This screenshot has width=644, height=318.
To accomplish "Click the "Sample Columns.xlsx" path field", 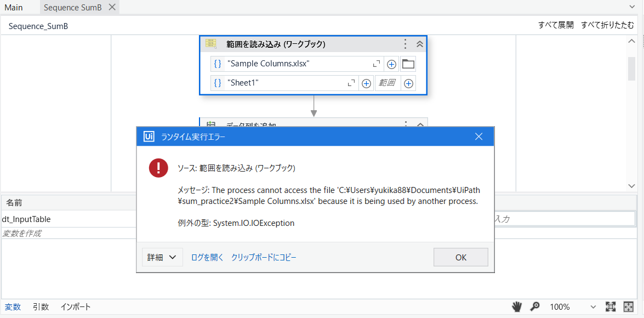I will [x=298, y=64].
